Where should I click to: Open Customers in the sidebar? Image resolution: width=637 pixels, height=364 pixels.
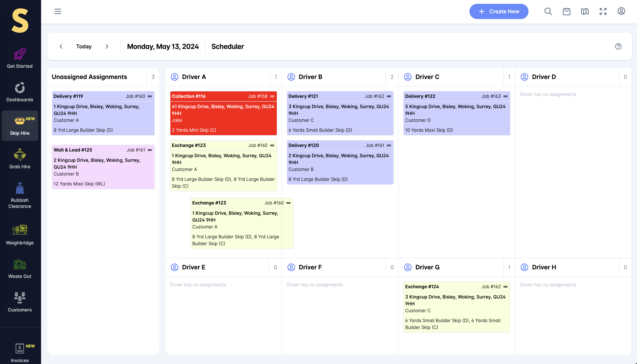(x=20, y=302)
